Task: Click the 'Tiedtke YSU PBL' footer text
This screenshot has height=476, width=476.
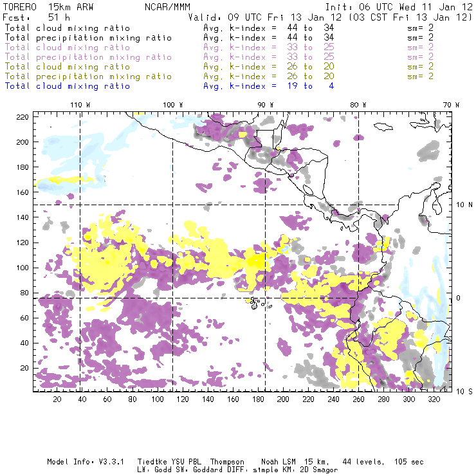Action: tap(169, 462)
